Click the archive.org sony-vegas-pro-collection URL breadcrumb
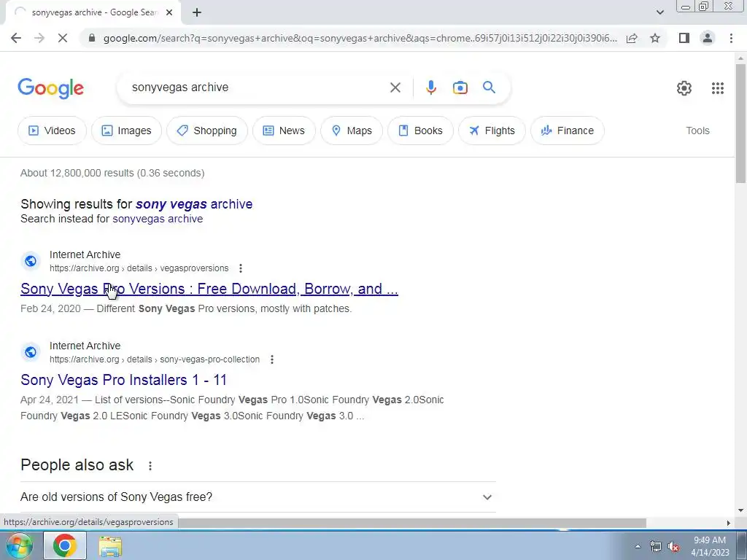The width and height of the screenshot is (747, 560). click(155, 359)
